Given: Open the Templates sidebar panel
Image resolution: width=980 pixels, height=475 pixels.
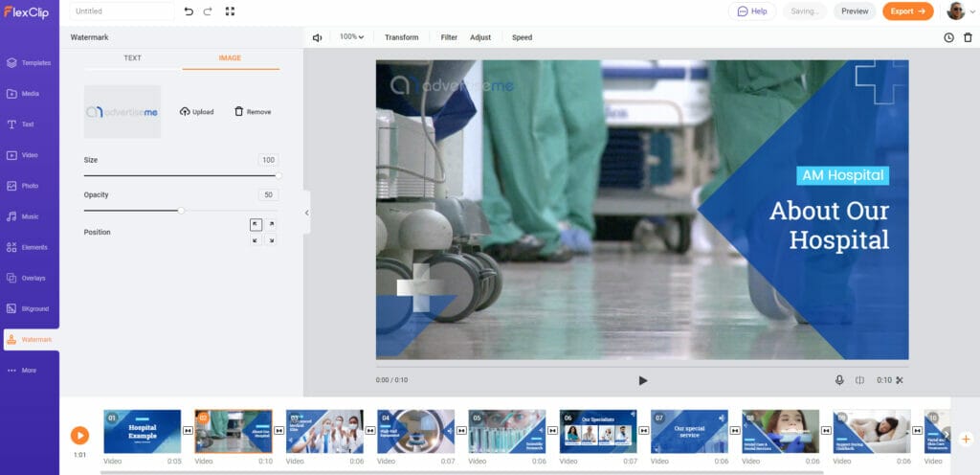Looking at the screenshot, I should click(30, 62).
